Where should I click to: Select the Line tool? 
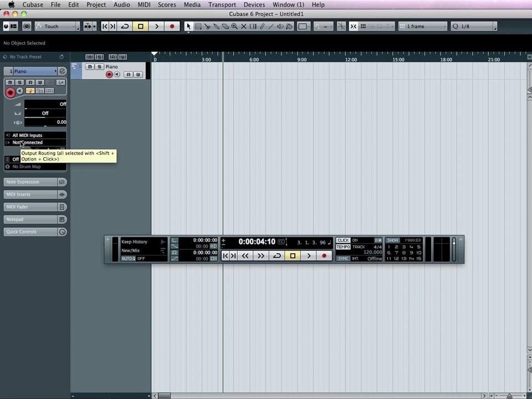pos(271,27)
